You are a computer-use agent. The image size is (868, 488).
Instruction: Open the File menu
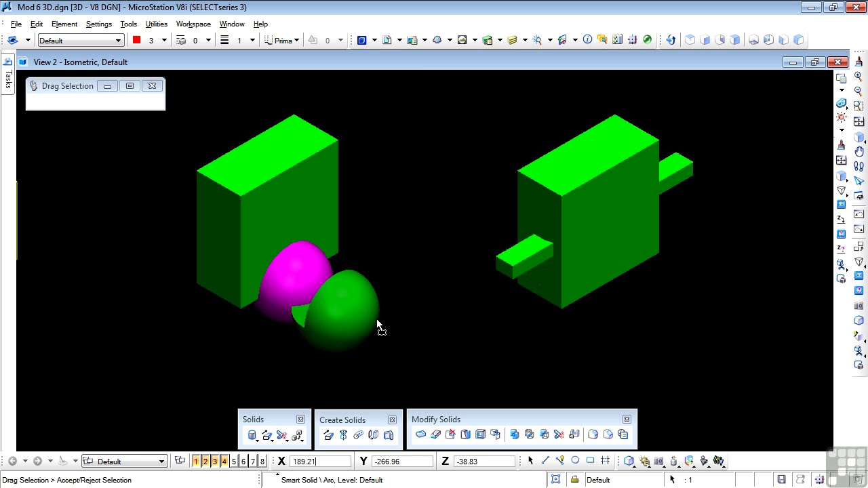pyautogui.click(x=16, y=24)
